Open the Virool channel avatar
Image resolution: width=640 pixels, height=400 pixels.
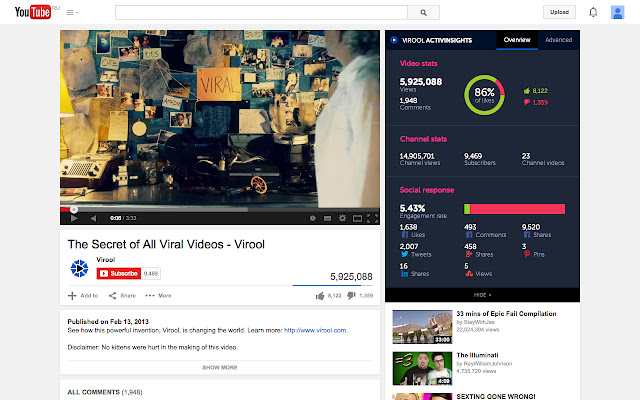tap(79, 269)
